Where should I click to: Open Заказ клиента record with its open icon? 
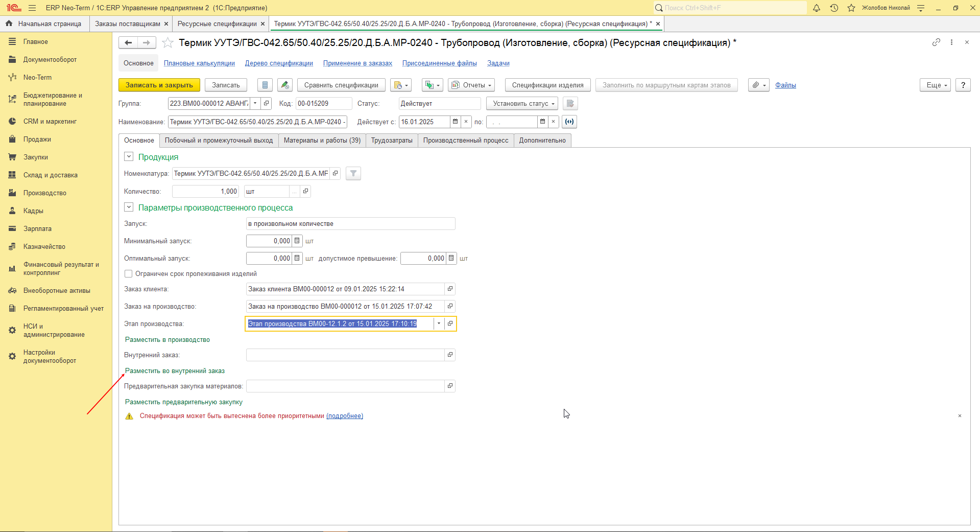[450, 289]
